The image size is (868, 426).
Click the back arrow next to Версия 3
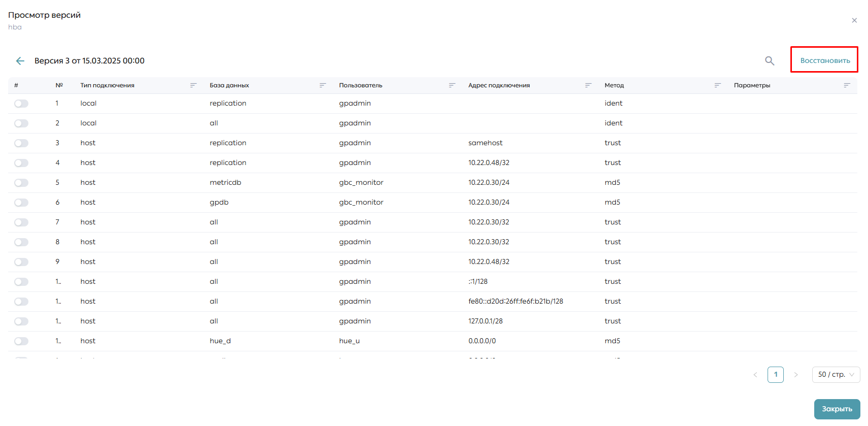click(x=20, y=61)
